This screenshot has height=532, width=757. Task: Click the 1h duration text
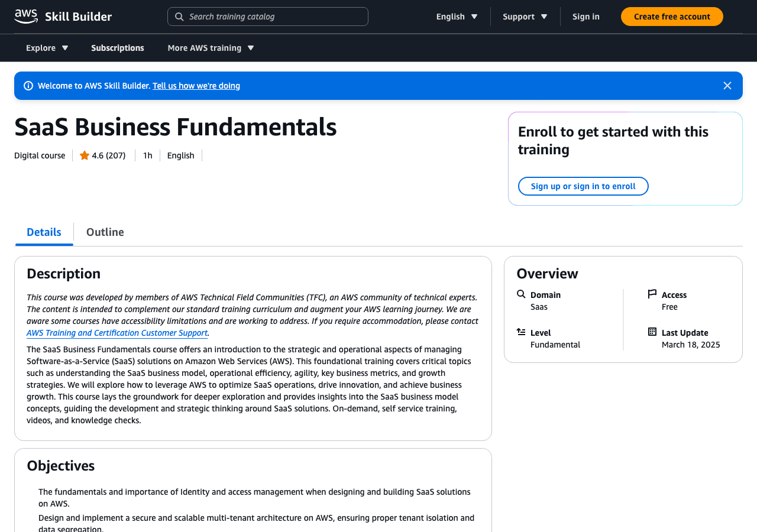pyautogui.click(x=148, y=155)
